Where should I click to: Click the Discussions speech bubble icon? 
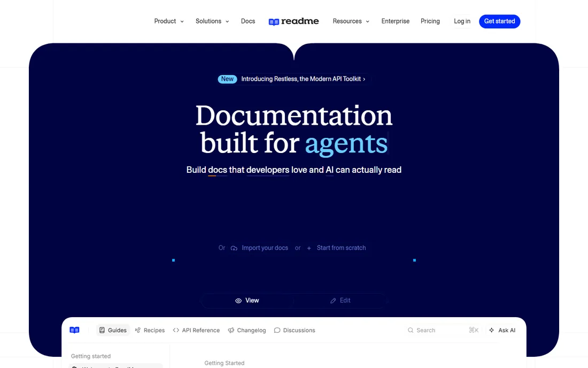click(x=277, y=330)
